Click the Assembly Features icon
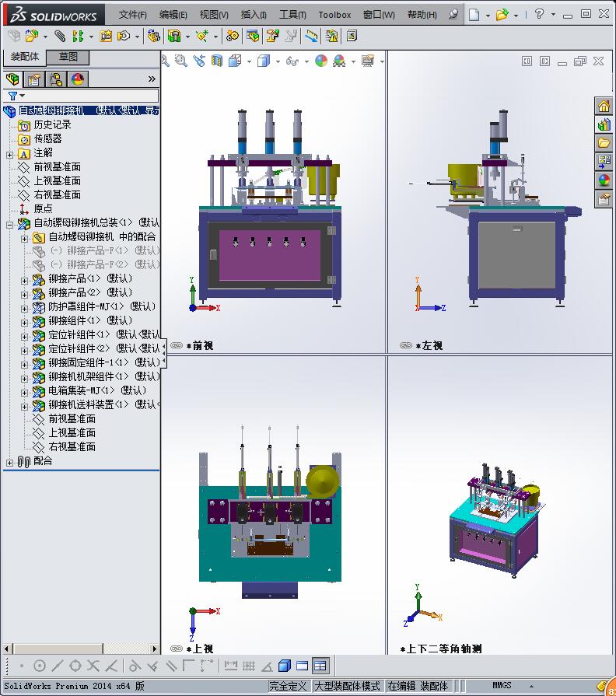The image size is (616, 696). [174, 36]
